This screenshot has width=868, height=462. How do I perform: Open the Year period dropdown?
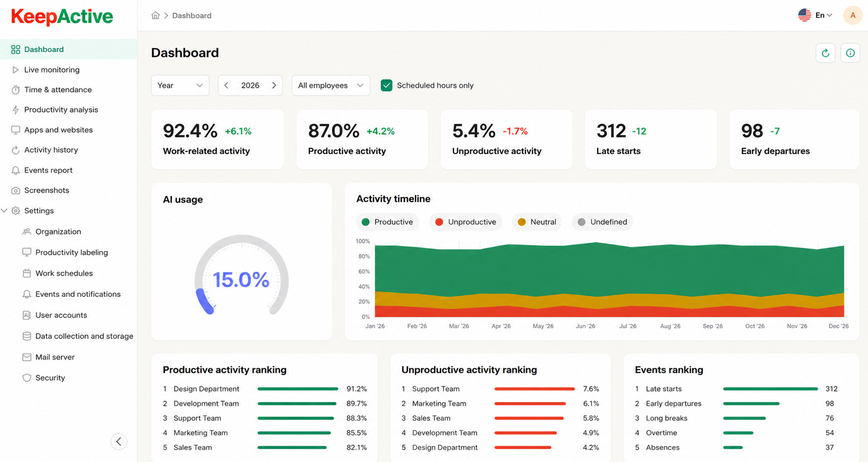[180, 85]
